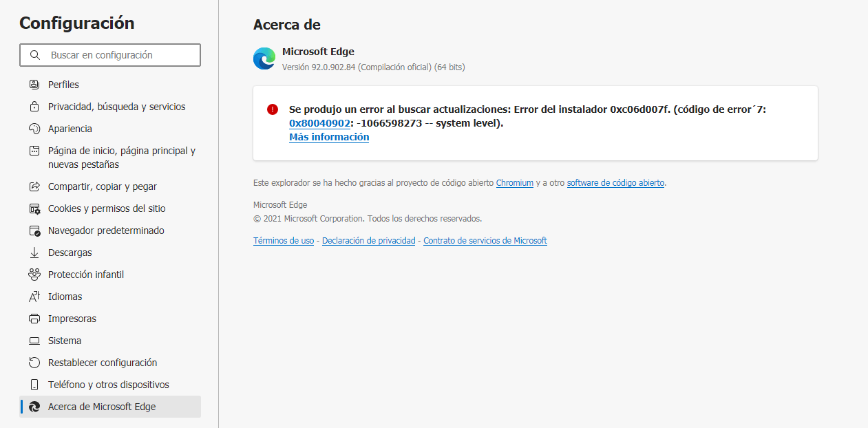Click the 2021 Microsoft Corporation copyright text

(368, 219)
